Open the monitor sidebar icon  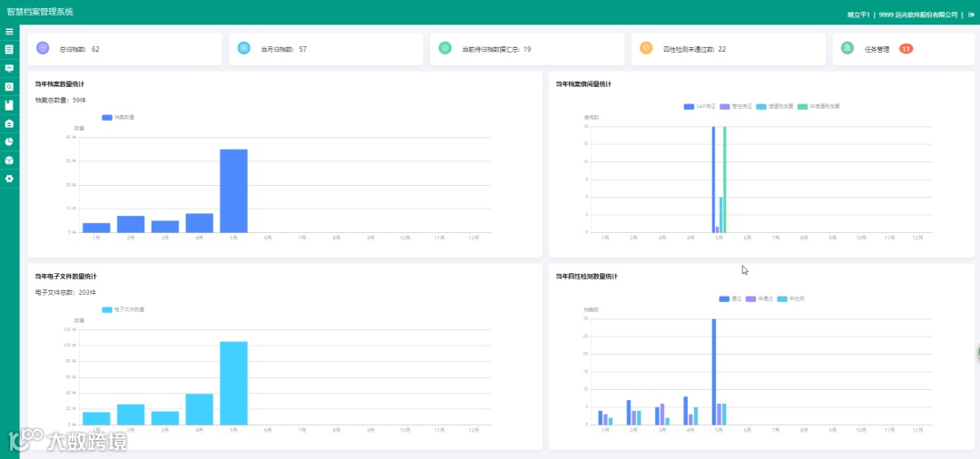pos(9,68)
